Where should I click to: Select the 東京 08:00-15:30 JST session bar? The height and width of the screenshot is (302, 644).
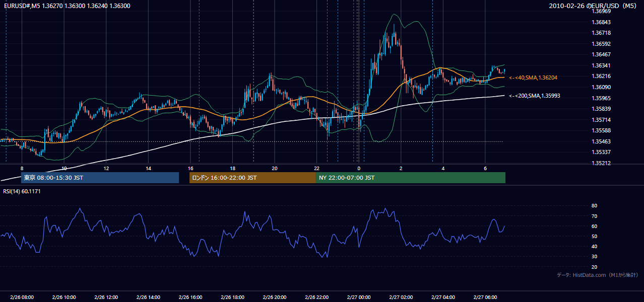(x=100, y=178)
